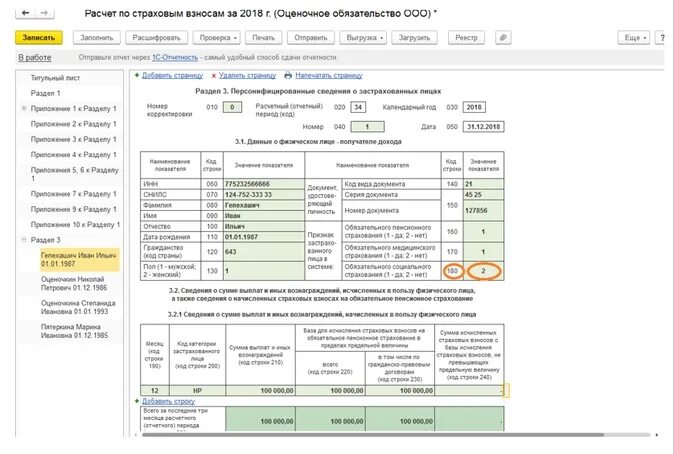Select Гепехашич Иван Ильич 01.01.1987 entry
The height and width of the screenshot is (454, 674).
[x=79, y=259]
